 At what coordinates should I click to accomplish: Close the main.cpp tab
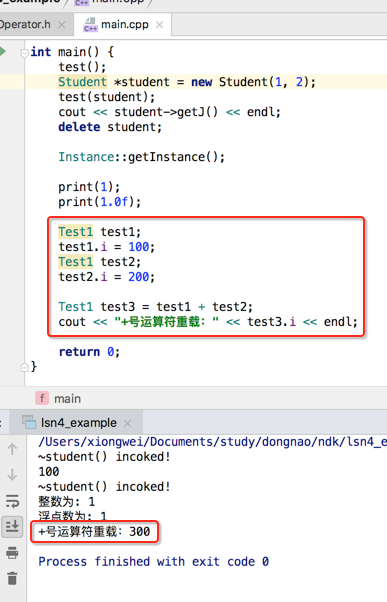160,25
